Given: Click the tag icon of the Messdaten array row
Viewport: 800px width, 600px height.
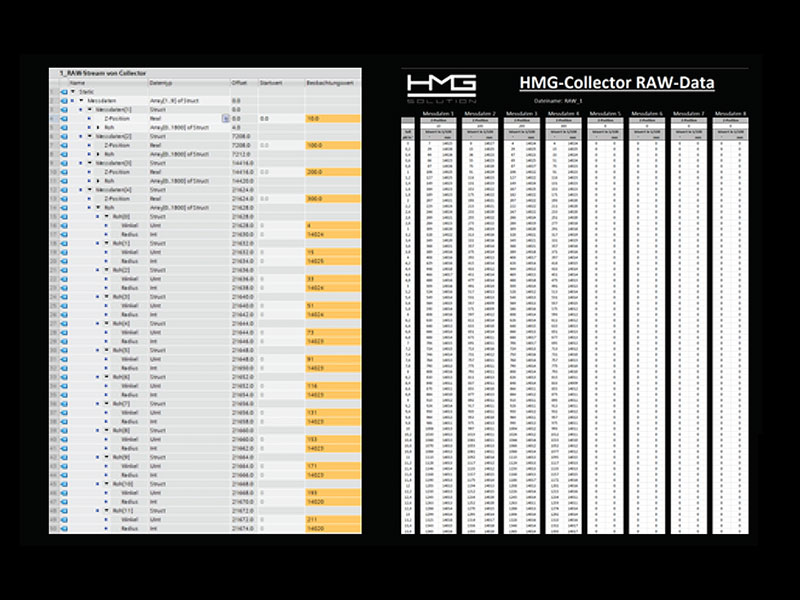Looking at the screenshot, I should coord(64,101).
